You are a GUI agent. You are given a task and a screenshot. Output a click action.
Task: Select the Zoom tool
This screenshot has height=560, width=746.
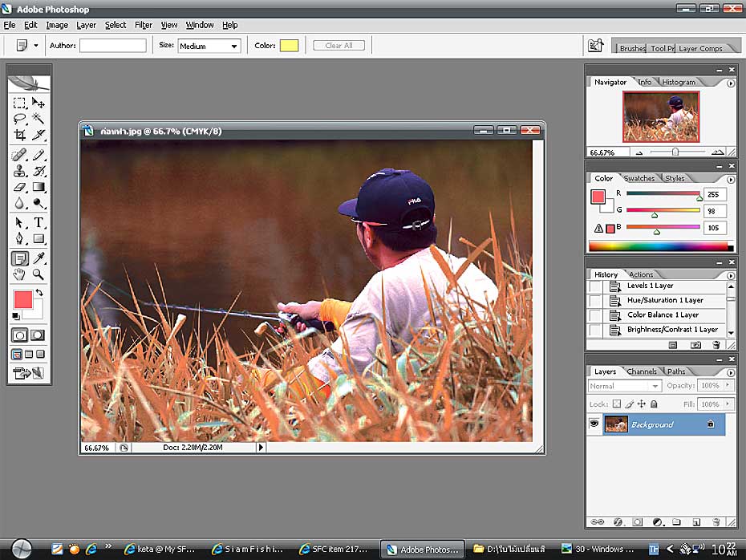click(39, 274)
